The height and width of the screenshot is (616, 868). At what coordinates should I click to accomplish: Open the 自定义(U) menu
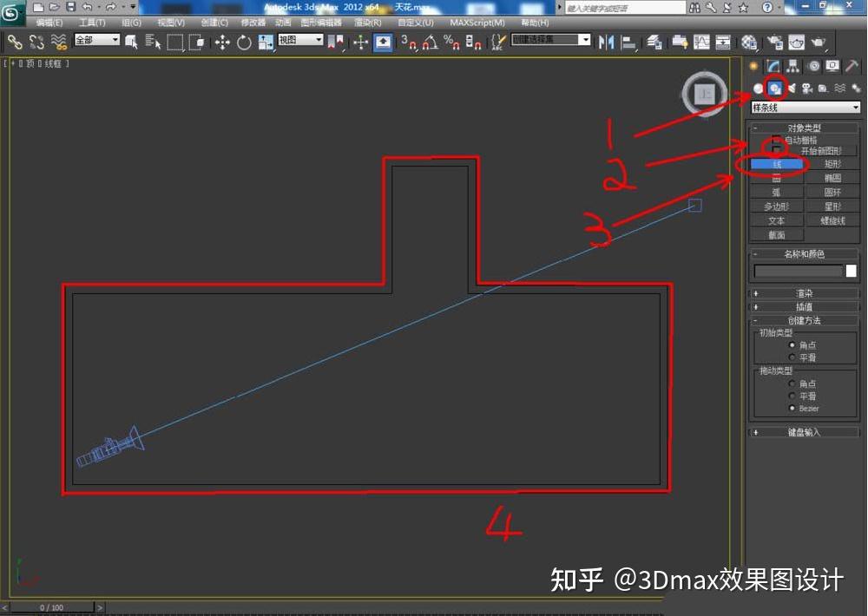(x=416, y=23)
